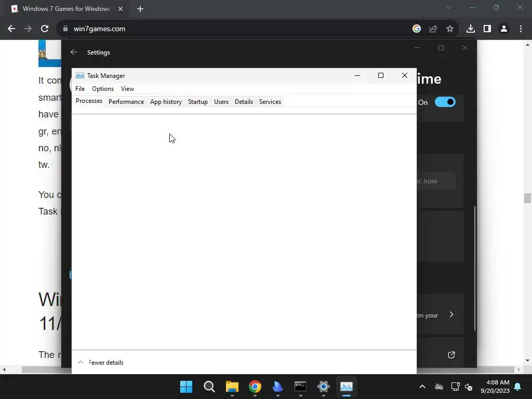The image size is (532, 399).
Task: Collapse Task Manager with Fewer details
Action: click(x=101, y=362)
